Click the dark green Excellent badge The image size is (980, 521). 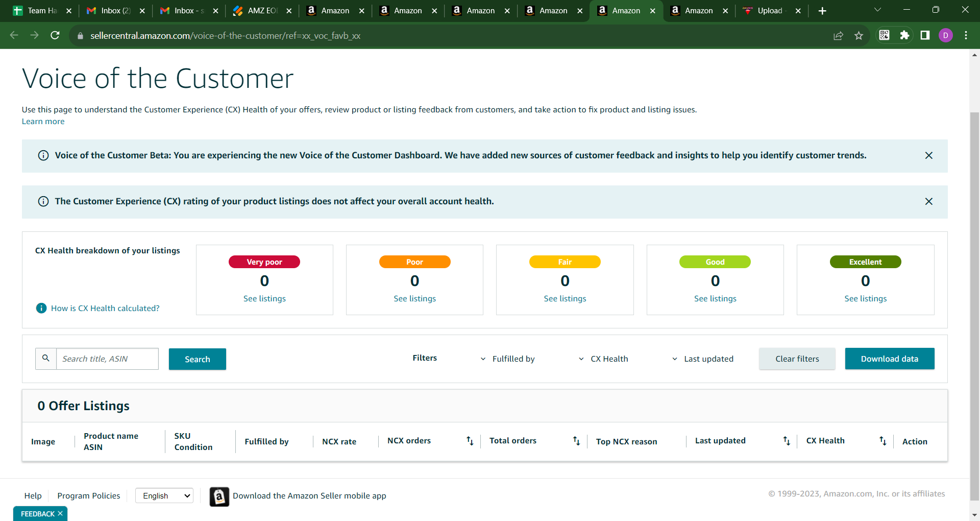point(866,262)
